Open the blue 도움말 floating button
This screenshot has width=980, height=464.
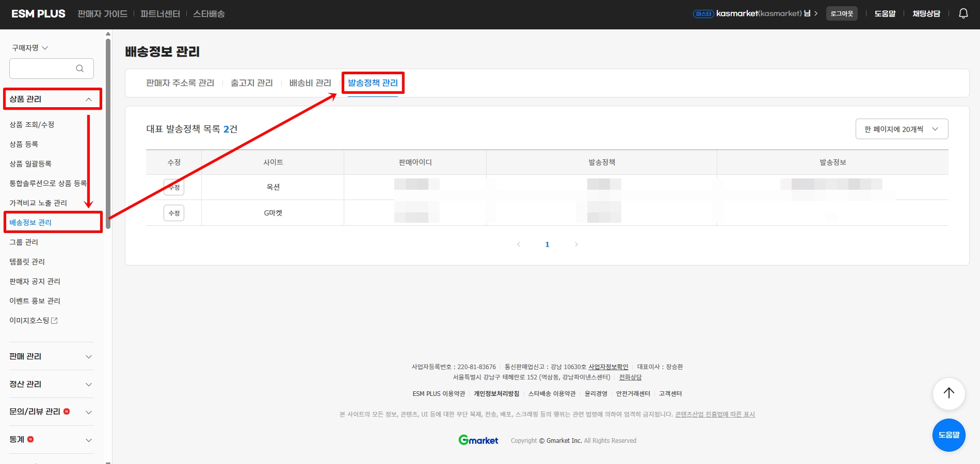point(949,435)
